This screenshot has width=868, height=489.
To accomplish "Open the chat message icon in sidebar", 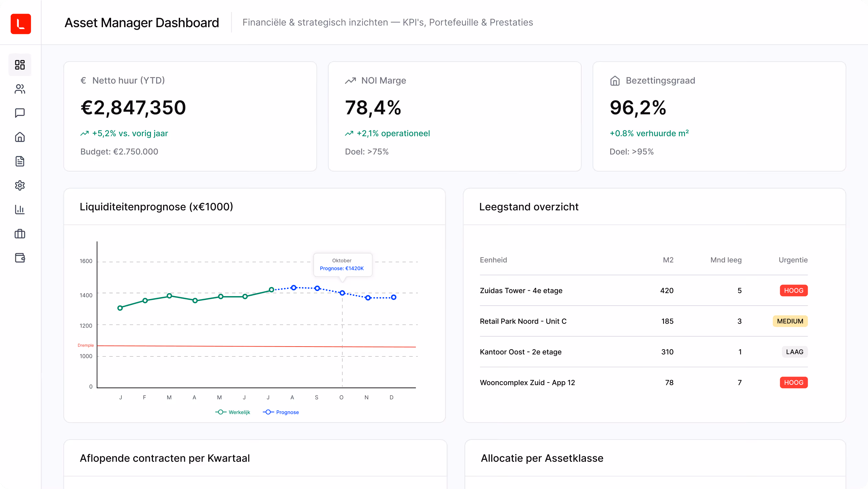I will coord(20,113).
